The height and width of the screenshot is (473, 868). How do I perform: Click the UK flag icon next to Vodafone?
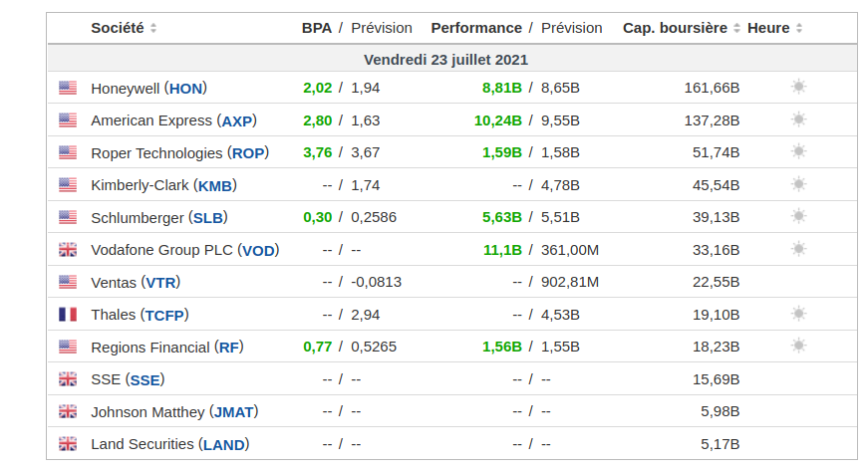point(68,250)
